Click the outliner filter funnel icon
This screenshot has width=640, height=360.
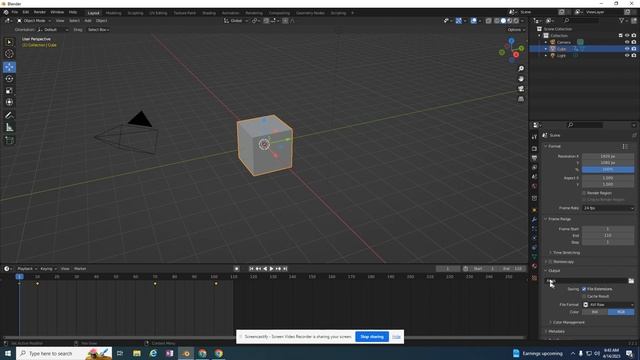pyautogui.click(x=622, y=20)
